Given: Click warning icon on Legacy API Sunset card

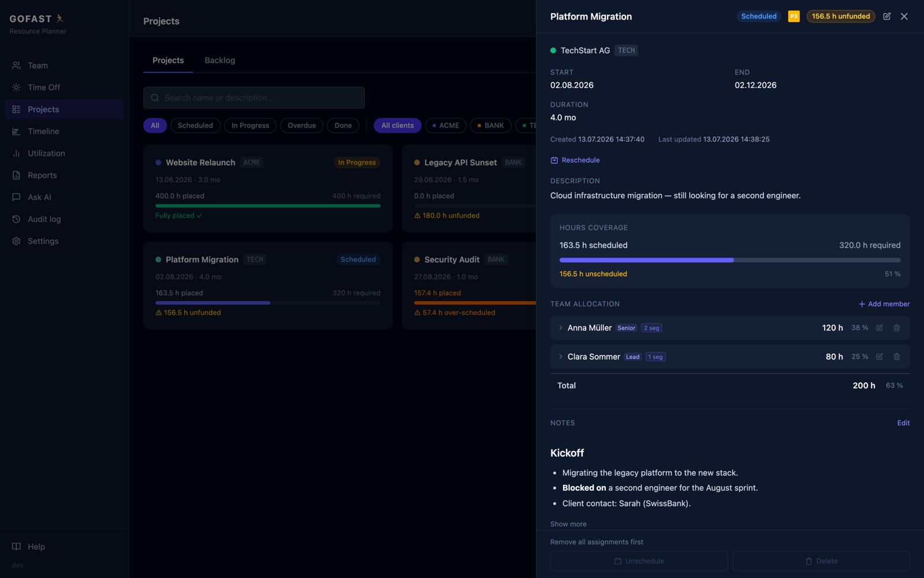Looking at the screenshot, I should [x=418, y=216].
